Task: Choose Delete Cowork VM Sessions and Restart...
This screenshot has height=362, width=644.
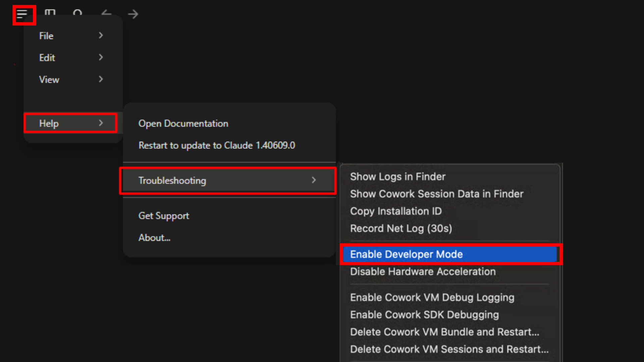Action: (450, 349)
